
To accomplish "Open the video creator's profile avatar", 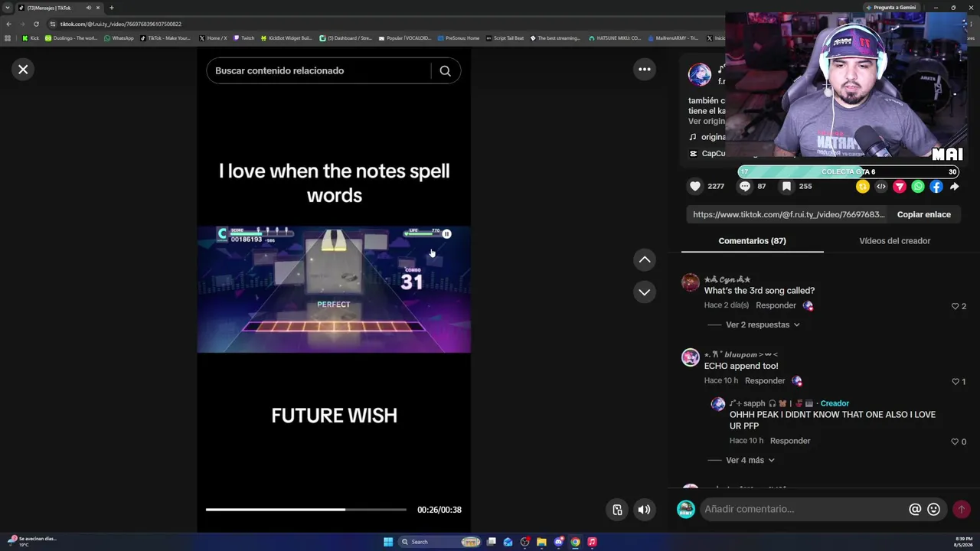I will tap(700, 74).
